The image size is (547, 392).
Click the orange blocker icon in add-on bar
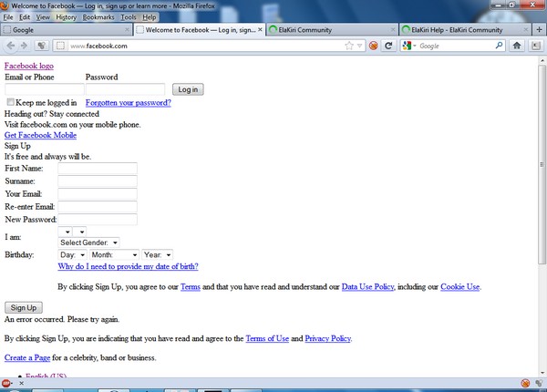click(x=525, y=383)
